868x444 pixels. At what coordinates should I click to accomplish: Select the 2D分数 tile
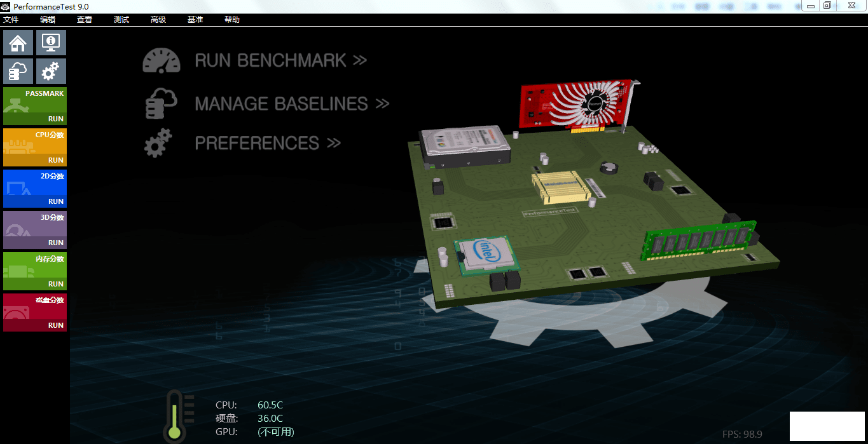tap(35, 189)
